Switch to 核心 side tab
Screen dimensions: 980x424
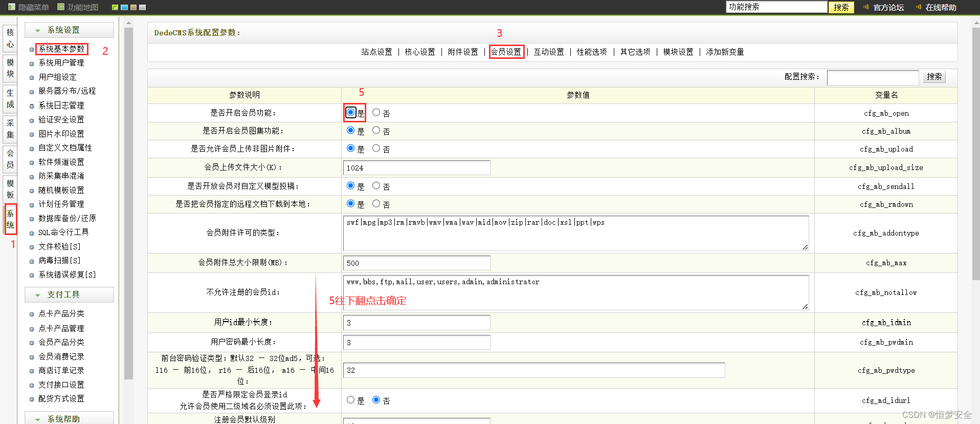click(x=10, y=38)
